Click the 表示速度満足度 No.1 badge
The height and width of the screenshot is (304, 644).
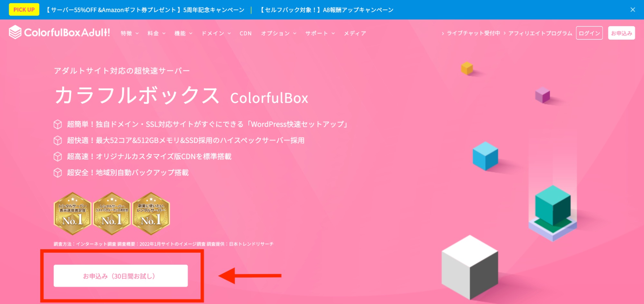[72, 213]
